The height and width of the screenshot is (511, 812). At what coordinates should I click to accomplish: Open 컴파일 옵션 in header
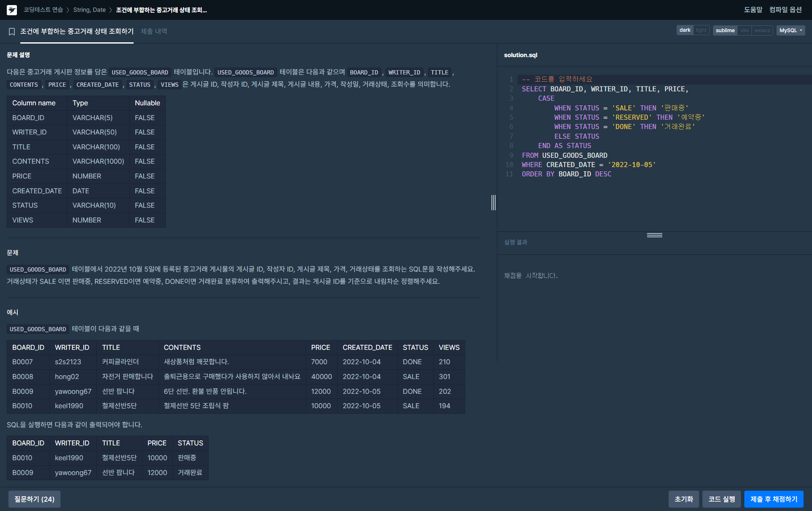click(785, 10)
